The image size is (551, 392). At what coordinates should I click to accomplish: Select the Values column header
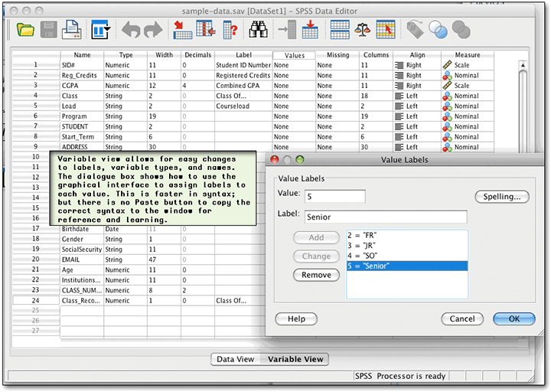(294, 56)
